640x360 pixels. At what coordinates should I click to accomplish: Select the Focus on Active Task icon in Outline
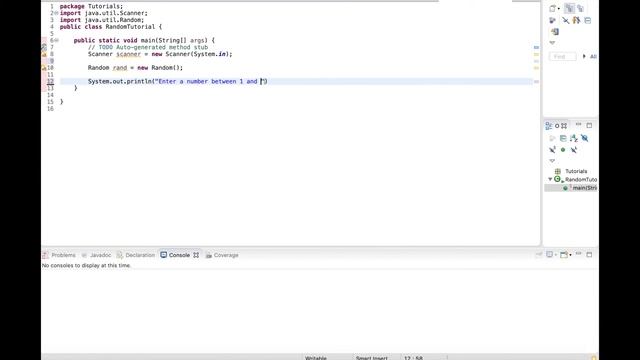pos(552,138)
